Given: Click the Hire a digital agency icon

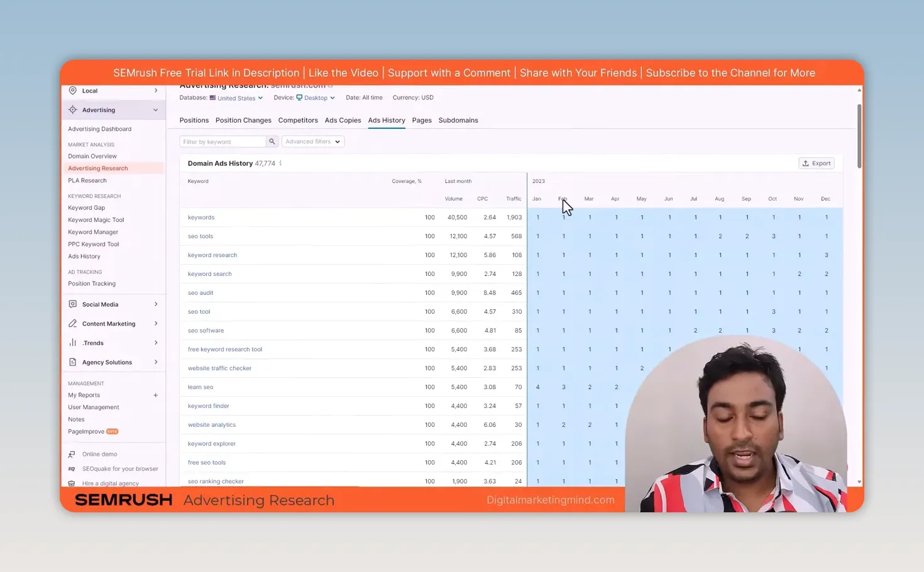Looking at the screenshot, I should [72, 483].
